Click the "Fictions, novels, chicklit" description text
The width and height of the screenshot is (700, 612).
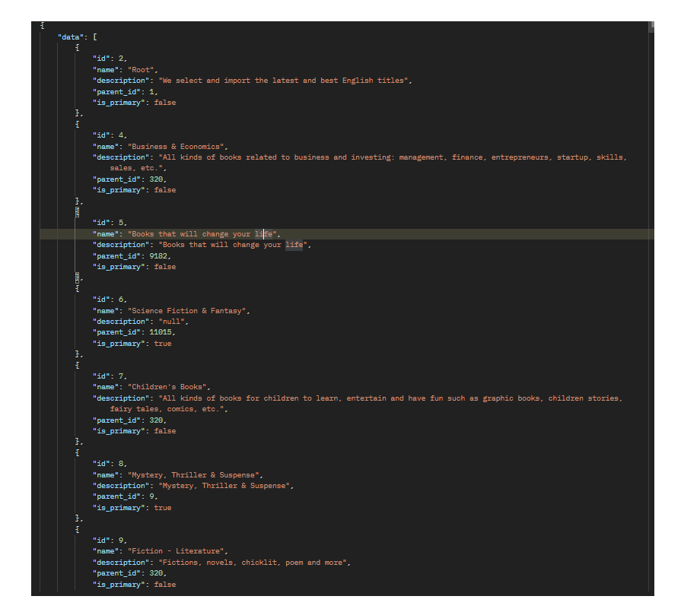[253, 563]
